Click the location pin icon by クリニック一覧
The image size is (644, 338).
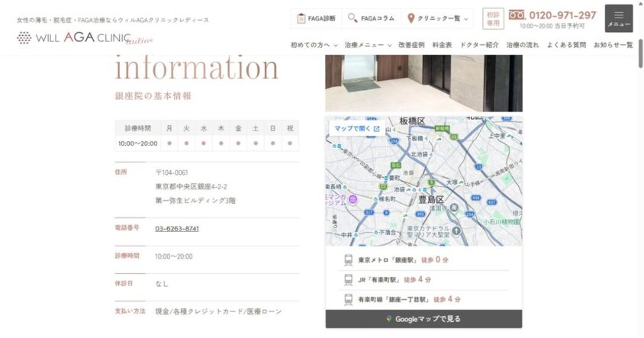pyautogui.click(x=411, y=18)
